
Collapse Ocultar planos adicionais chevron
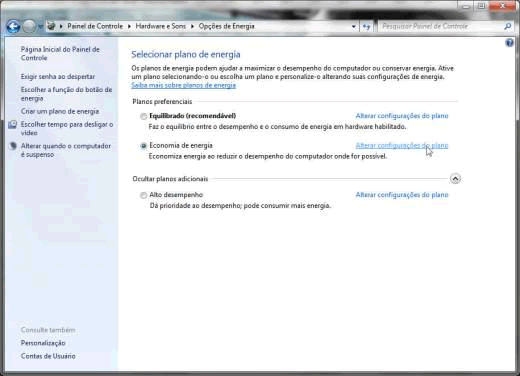click(x=455, y=179)
